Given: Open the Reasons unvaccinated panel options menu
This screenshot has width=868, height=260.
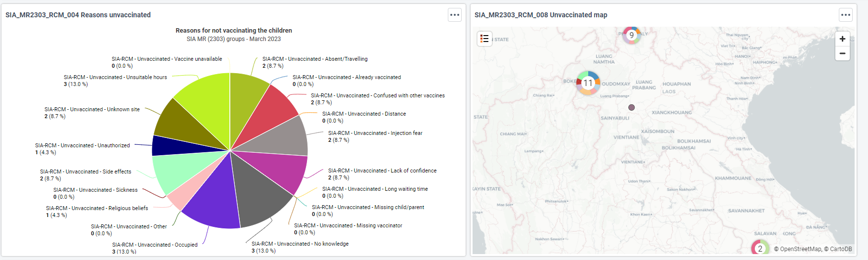Looking at the screenshot, I should 455,15.
